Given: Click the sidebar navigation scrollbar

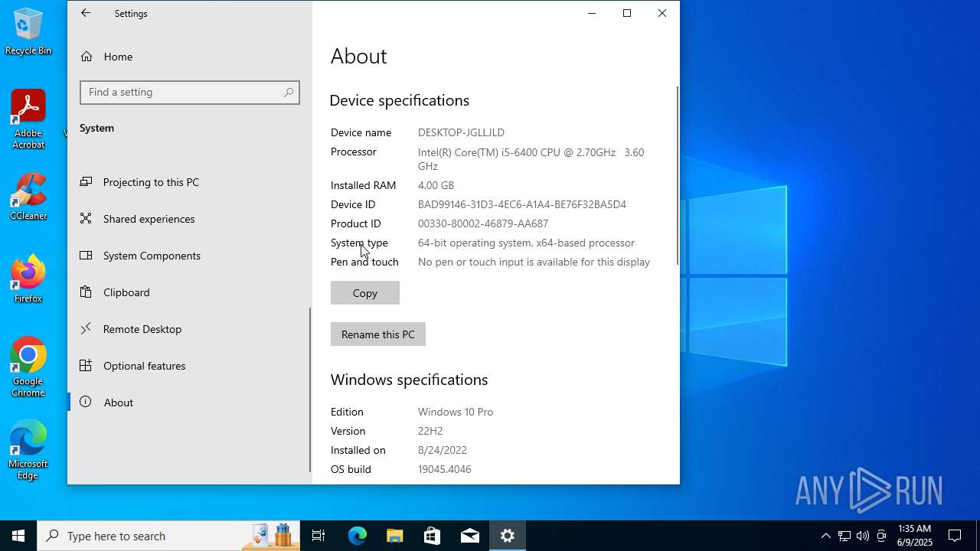Looking at the screenshot, I should pyautogui.click(x=310, y=390).
